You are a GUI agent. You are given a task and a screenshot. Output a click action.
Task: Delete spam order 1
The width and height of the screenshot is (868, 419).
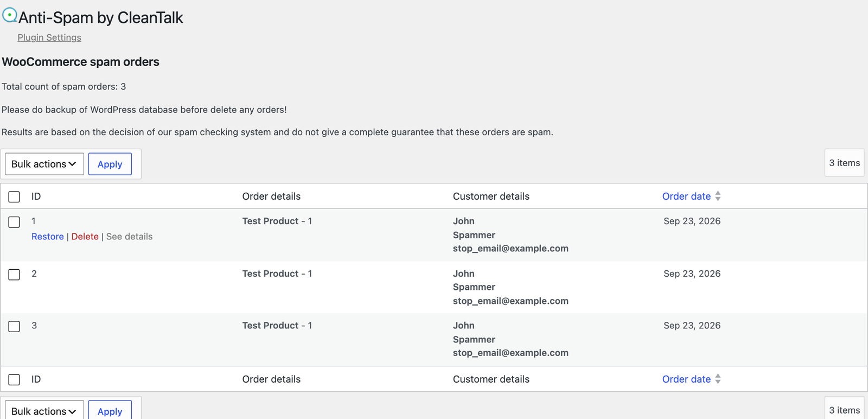[85, 237]
